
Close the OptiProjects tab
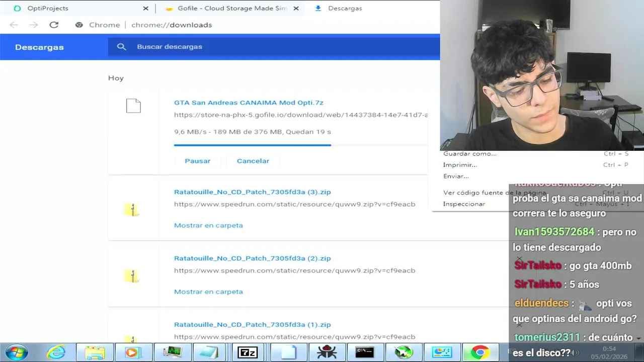point(145,9)
